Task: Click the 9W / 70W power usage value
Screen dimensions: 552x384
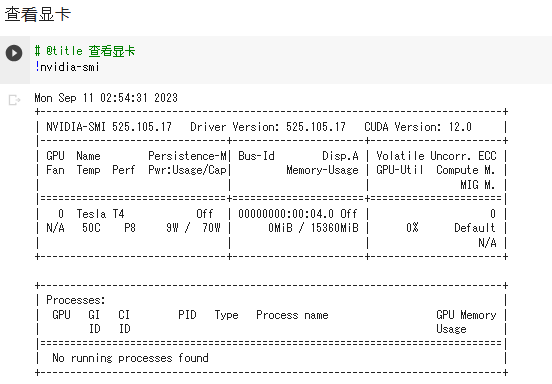Action: pyautogui.click(x=193, y=228)
